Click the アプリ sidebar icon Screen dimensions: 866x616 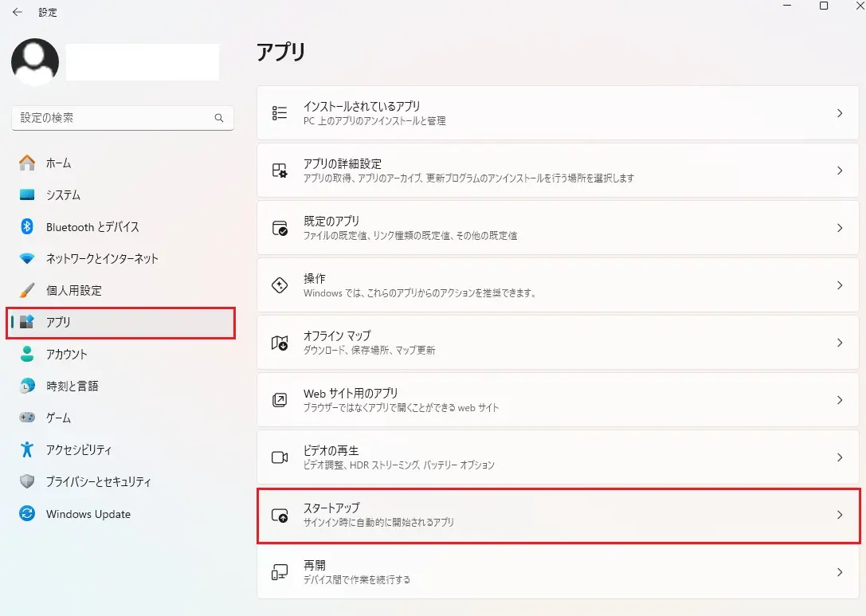(26, 321)
